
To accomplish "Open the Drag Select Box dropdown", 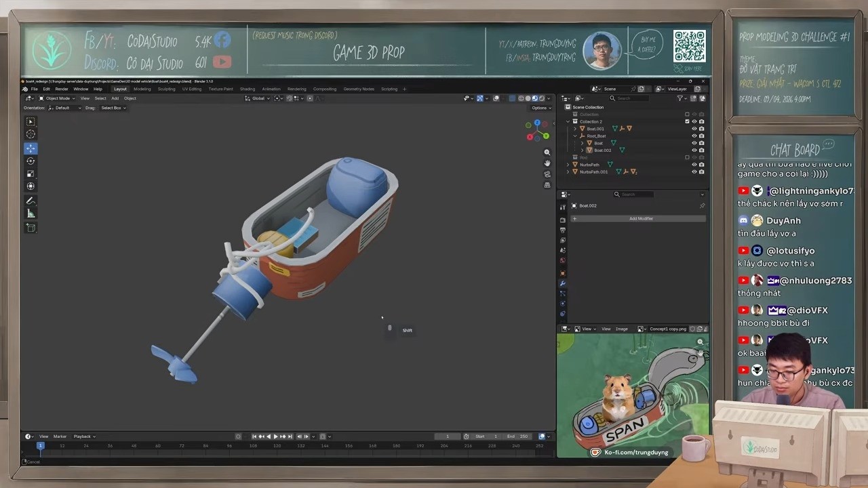I will [113, 108].
